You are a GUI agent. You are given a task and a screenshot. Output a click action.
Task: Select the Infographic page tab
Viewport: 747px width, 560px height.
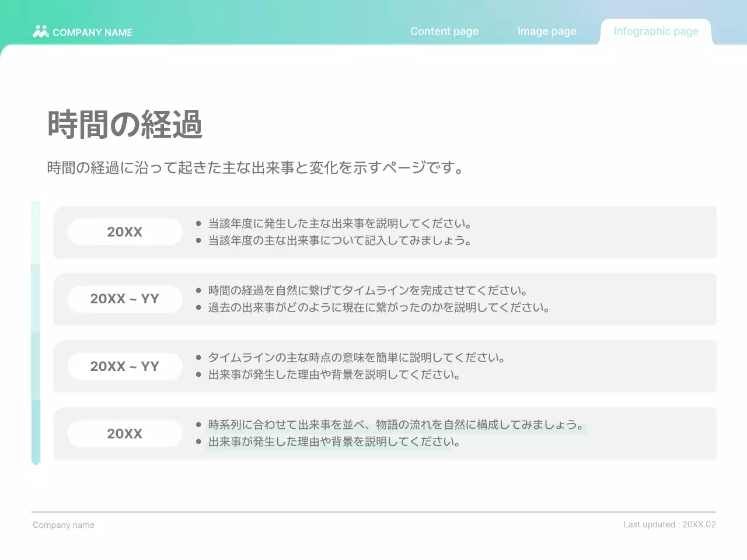click(x=655, y=31)
